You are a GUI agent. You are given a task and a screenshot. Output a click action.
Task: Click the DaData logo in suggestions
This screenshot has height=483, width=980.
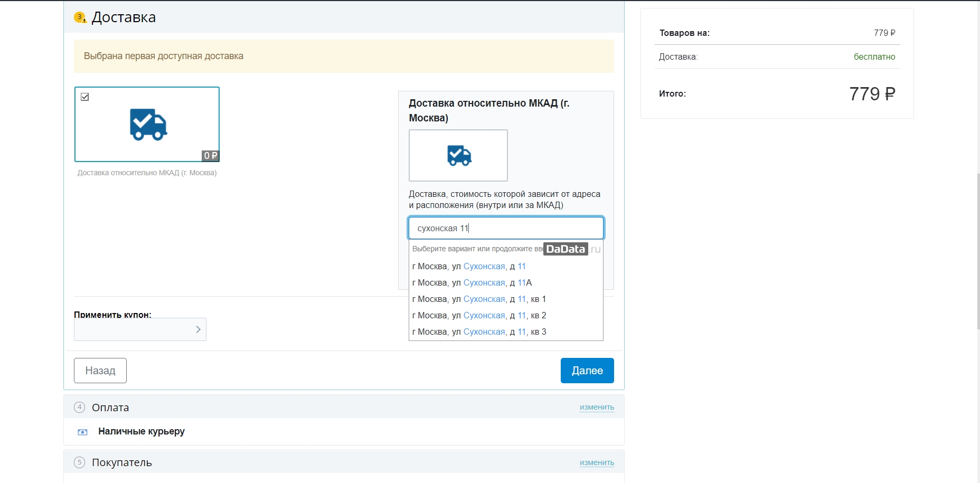pyautogui.click(x=566, y=249)
